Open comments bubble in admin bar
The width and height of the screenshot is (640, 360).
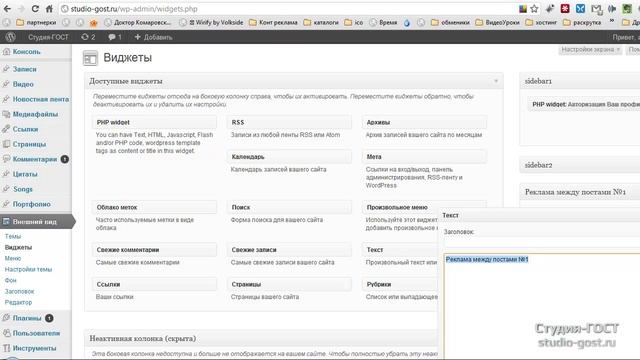click(x=115, y=37)
